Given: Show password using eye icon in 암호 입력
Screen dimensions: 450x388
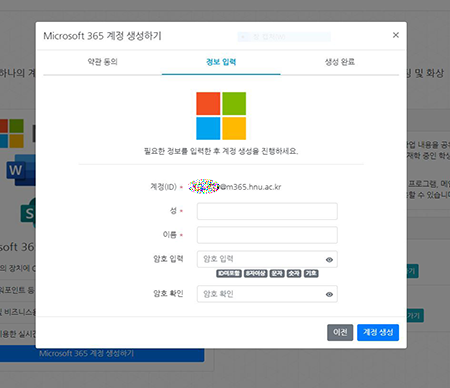Looking at the screenshot, I should tap(329, 260).
